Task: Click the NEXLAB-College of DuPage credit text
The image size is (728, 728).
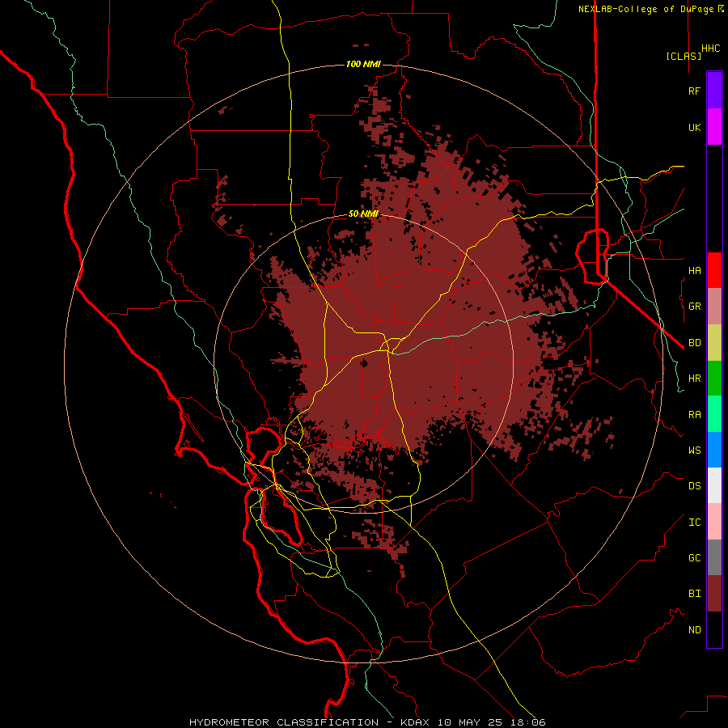Action: 645,9
